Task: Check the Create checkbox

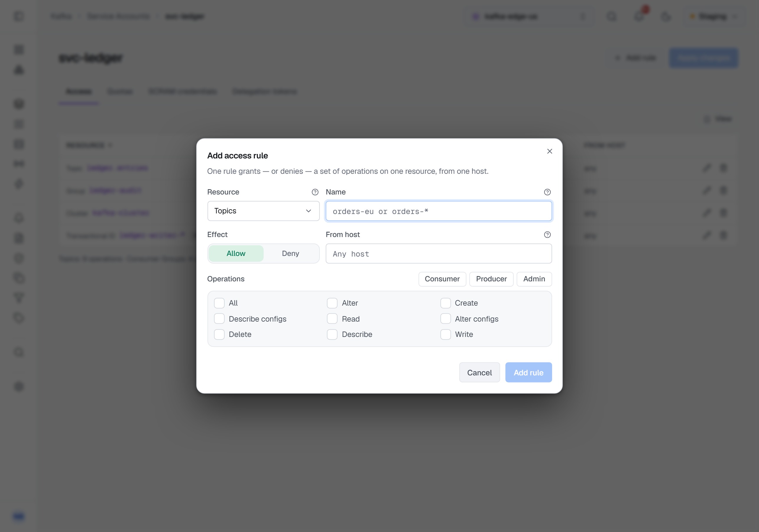Action: [445, 303]
